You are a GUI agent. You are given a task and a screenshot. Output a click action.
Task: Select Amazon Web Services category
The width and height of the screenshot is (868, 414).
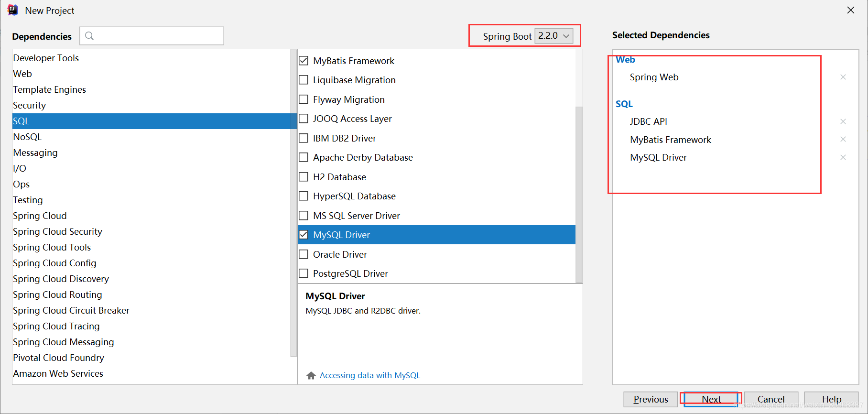coord(151,373)
